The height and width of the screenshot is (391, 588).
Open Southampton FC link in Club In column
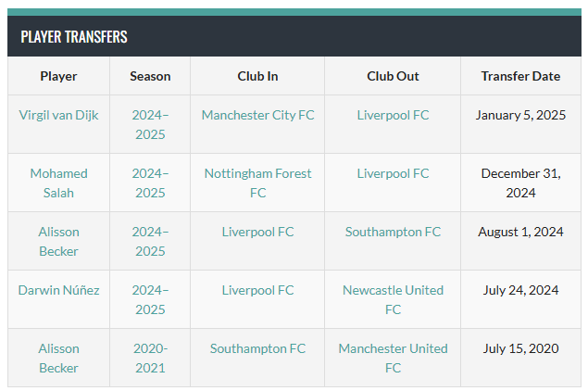coord(257,348)
